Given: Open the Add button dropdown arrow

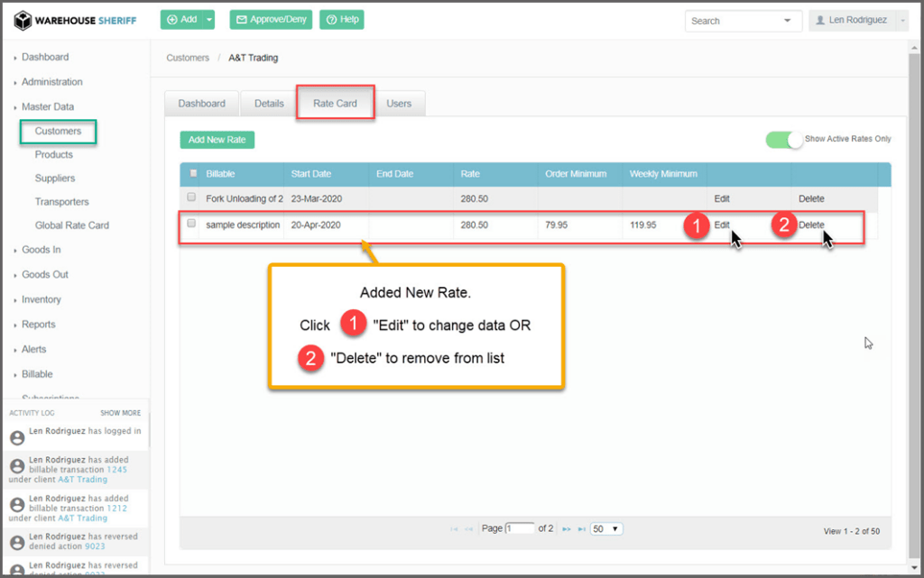Looking at the screenshot, I should click(x=209, y=20).
